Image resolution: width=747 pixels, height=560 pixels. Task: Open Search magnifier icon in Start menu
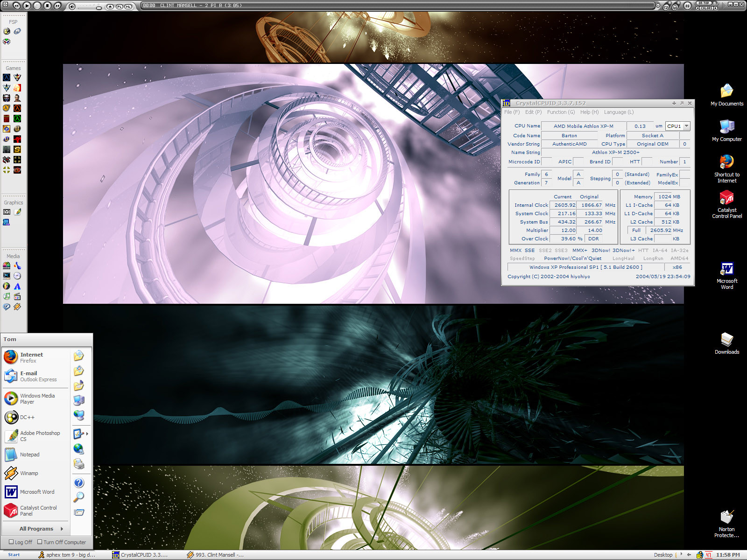78,497
